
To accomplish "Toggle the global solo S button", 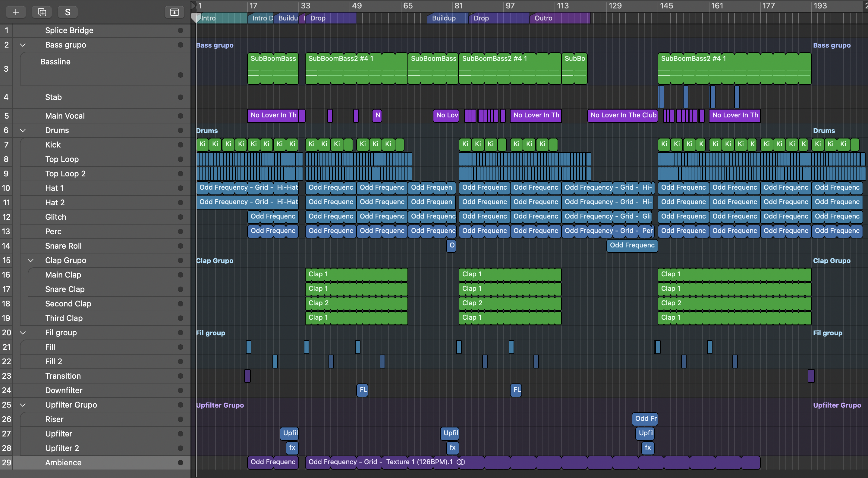I will pyautogui.click(x=68, y=12).
